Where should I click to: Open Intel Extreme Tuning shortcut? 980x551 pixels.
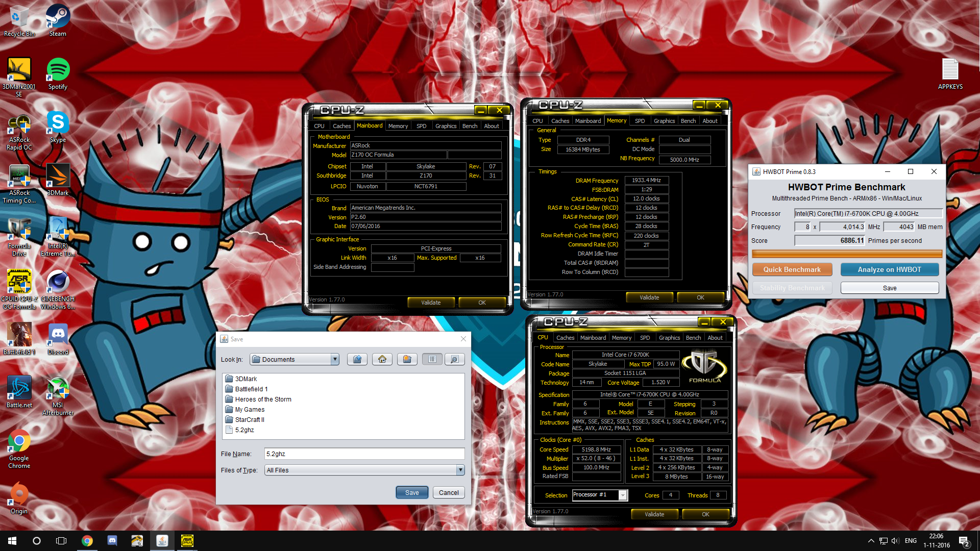coord(58,237)
